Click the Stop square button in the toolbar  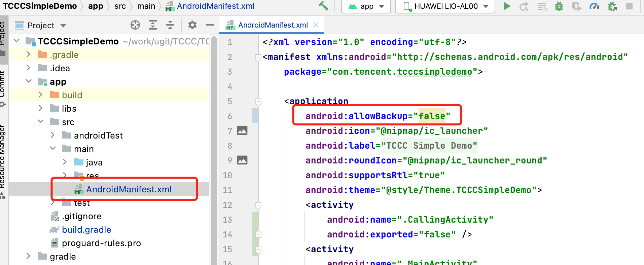629,6
